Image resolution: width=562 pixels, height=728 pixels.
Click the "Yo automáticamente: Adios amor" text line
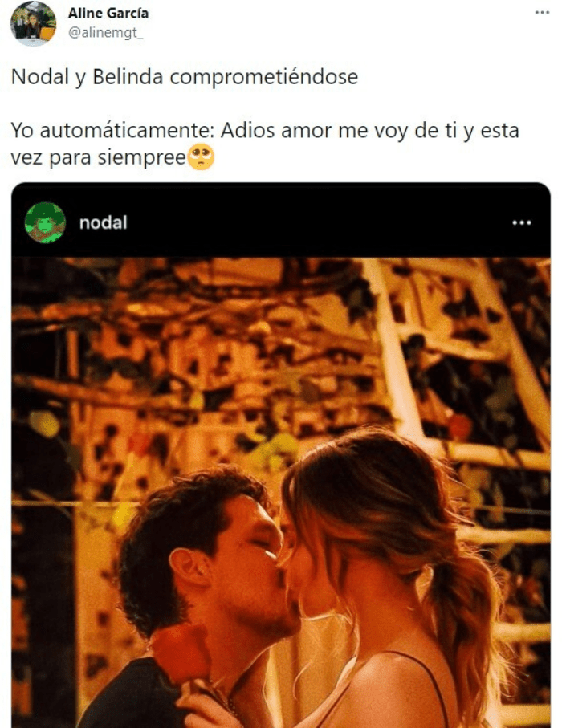pyautogui.click(x=264, y=131)
